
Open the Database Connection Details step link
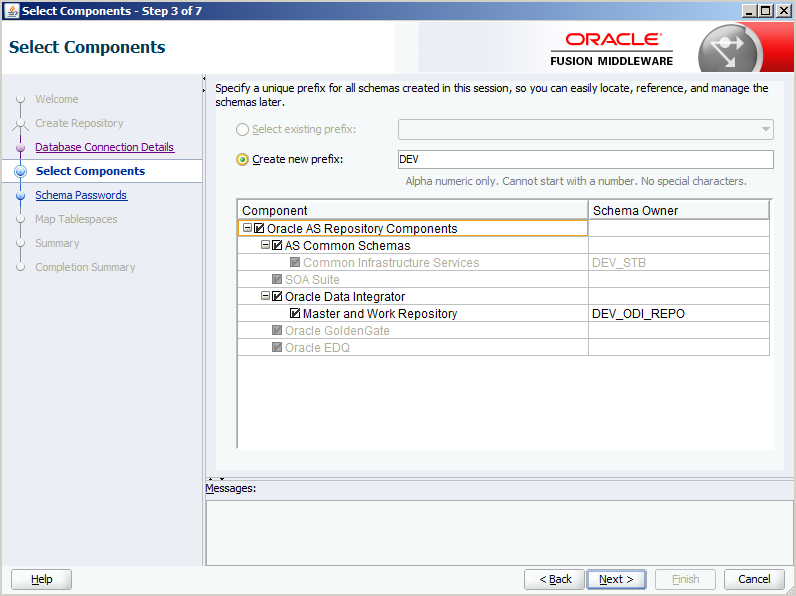click(104, 148)
